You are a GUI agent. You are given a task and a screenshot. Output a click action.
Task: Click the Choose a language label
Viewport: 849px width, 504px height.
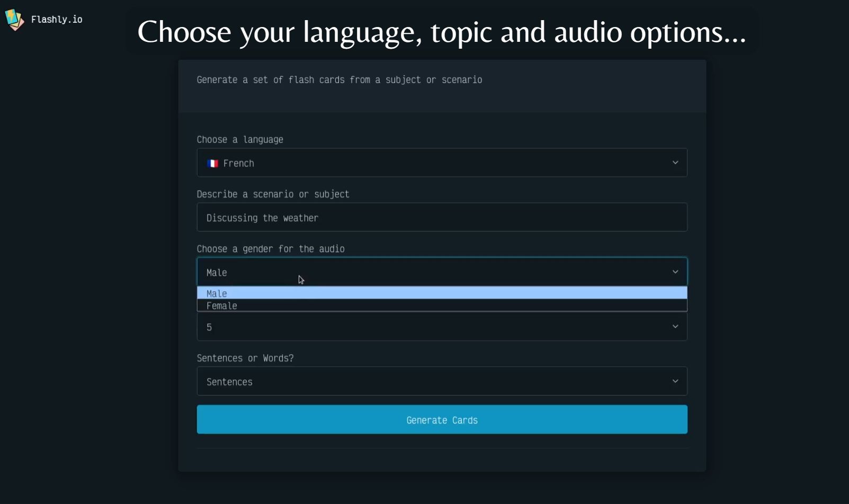(239, 139)
